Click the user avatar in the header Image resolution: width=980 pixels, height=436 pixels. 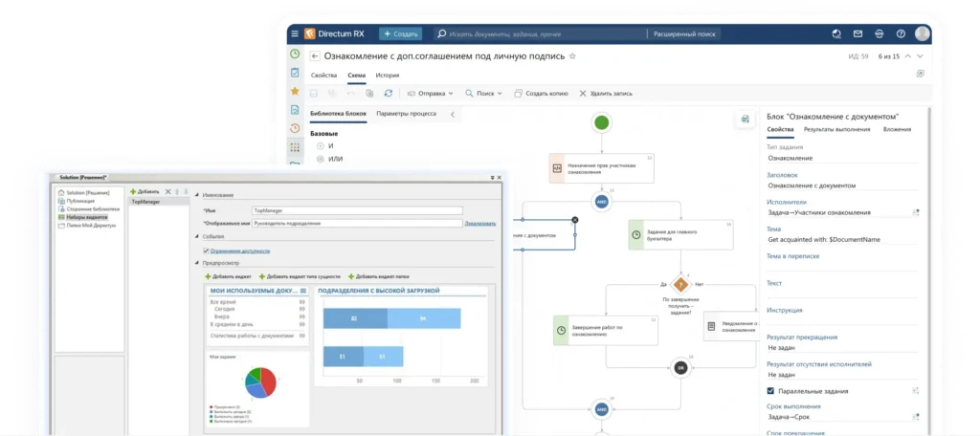pos(922,33)
